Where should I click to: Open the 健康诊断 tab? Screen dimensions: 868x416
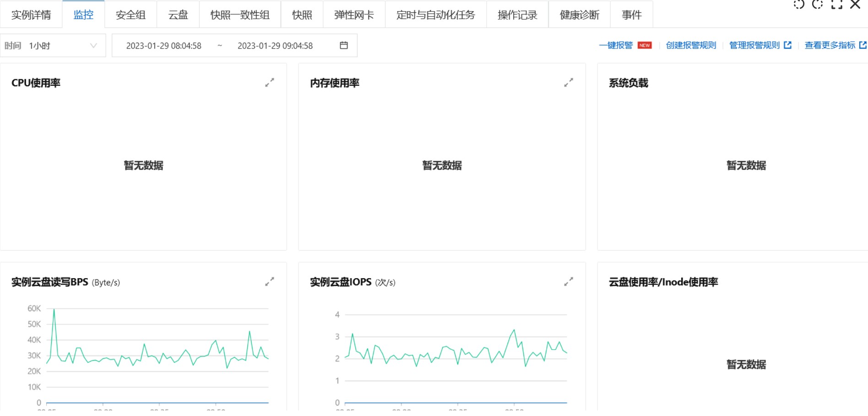coord(580,15)
